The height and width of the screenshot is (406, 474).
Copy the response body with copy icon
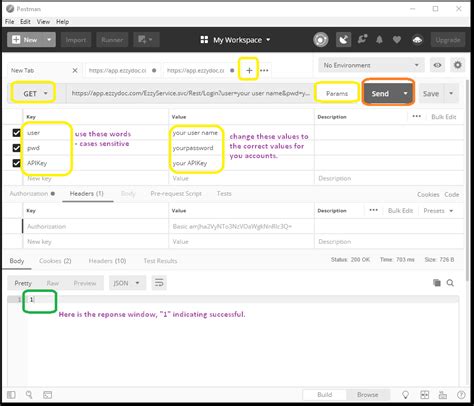point(437,283)
